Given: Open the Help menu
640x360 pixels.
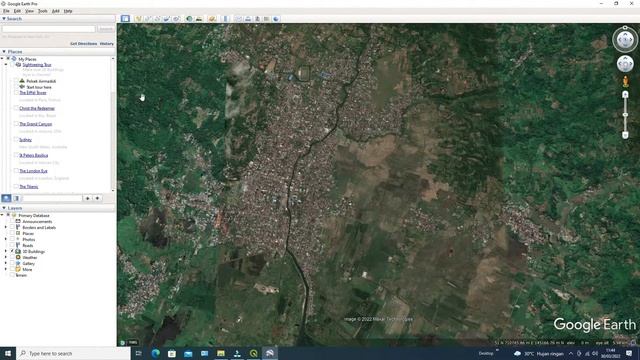Looking at the screenshot, I should coord(68,11).
